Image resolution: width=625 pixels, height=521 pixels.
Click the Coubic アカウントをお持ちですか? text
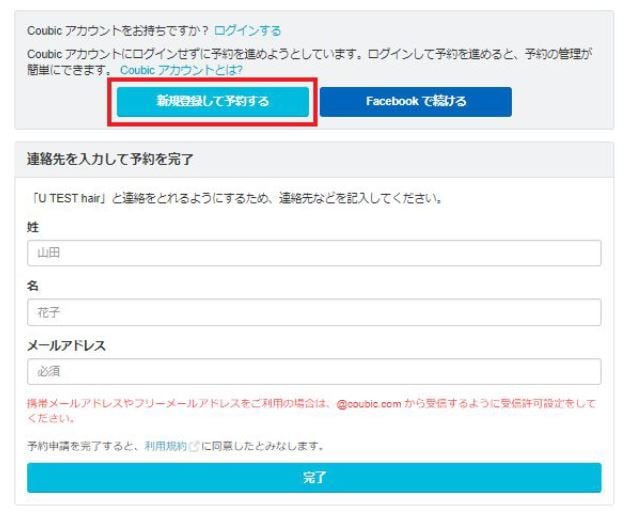tap(118, 31)
